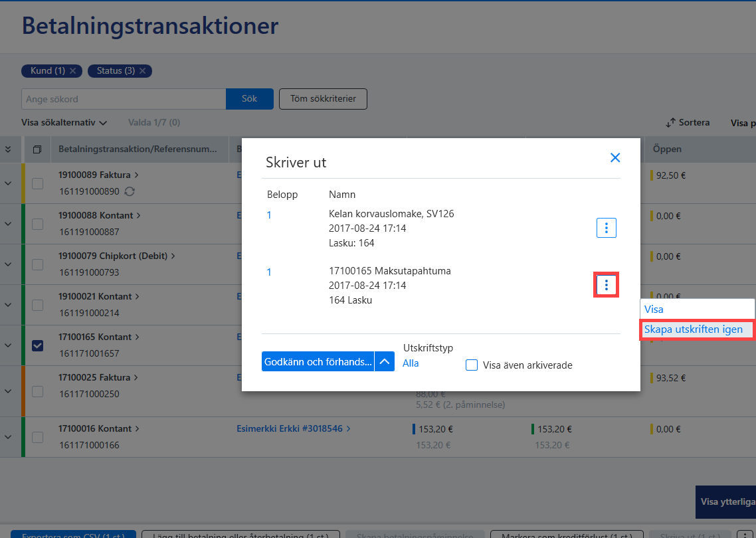Open 17100025 Faktura detail arrow
756x538 pixels.
click(136, 377)
